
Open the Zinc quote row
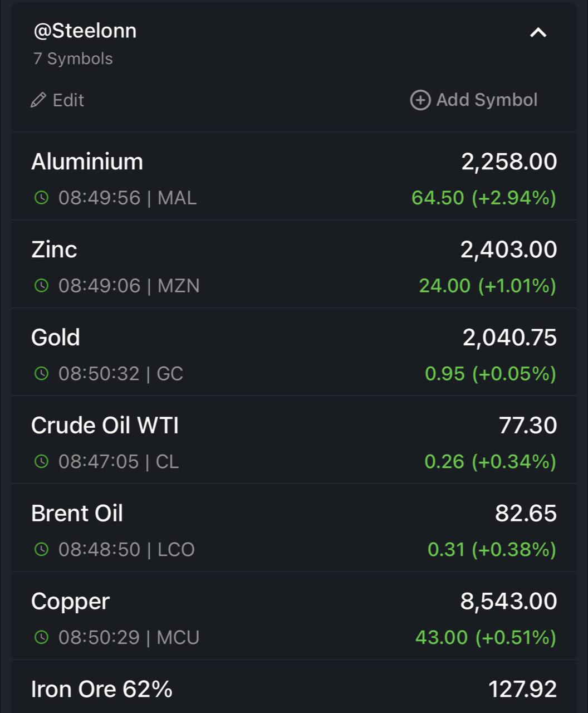pos(294,265)
